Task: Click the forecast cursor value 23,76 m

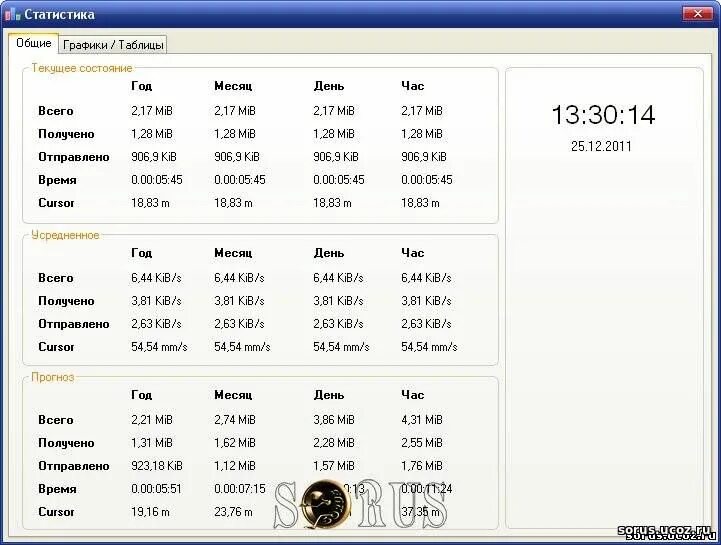Action: (233, 512)
